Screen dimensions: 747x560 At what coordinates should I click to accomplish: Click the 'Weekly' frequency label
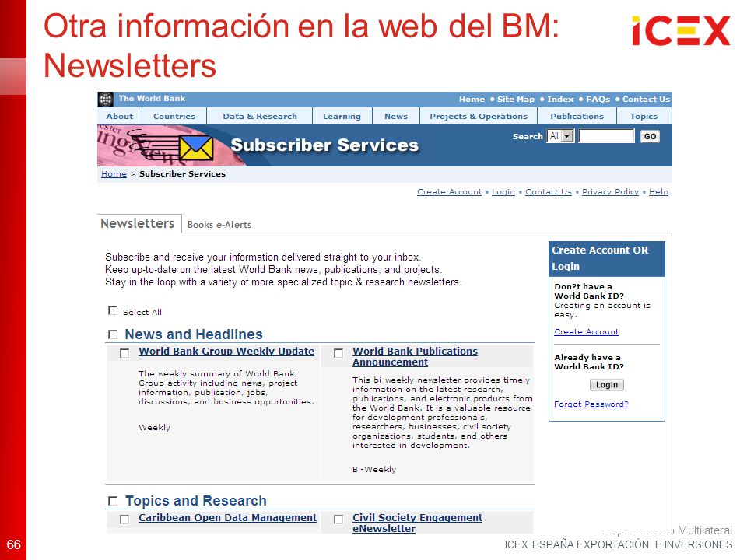[154, 427]
